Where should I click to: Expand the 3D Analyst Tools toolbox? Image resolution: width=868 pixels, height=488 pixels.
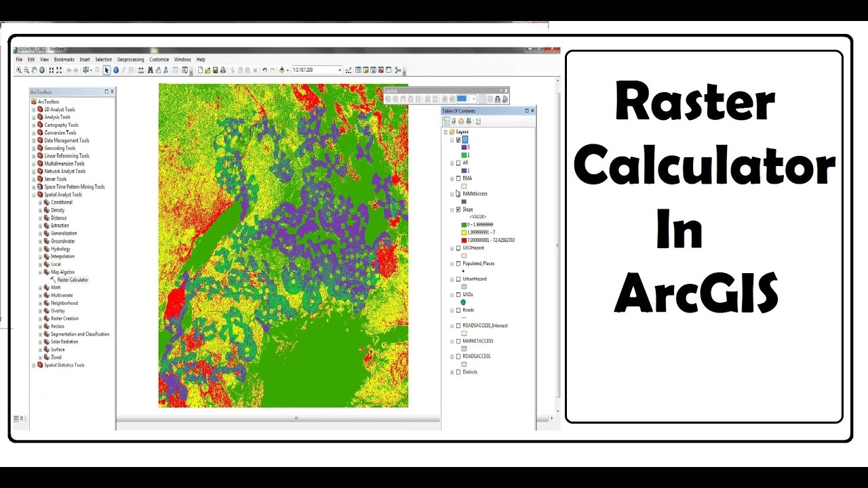point(34,109)
